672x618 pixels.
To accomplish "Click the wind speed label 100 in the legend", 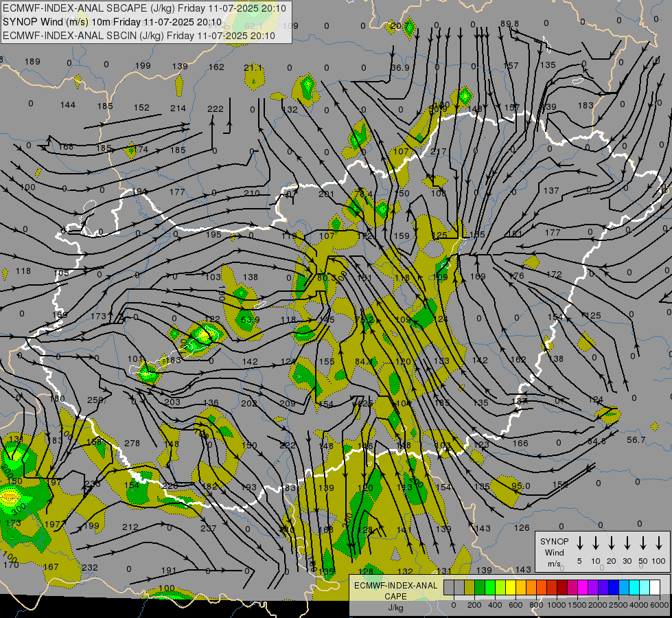I will (x=659, y=561).
